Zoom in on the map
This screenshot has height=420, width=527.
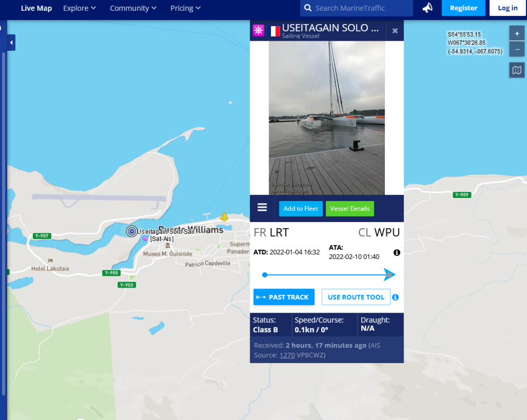[517, 33]
